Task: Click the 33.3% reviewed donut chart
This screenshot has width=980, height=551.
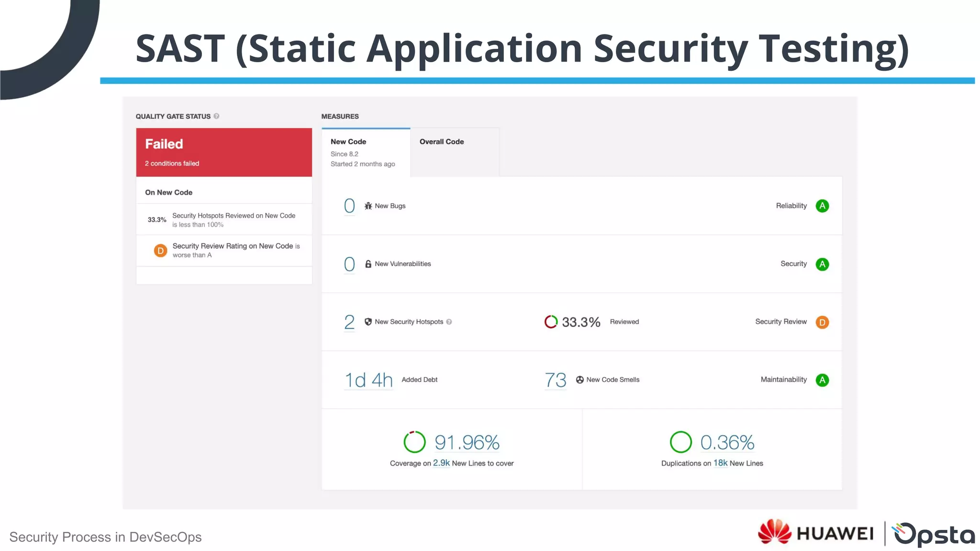Action: pos(551,322)
